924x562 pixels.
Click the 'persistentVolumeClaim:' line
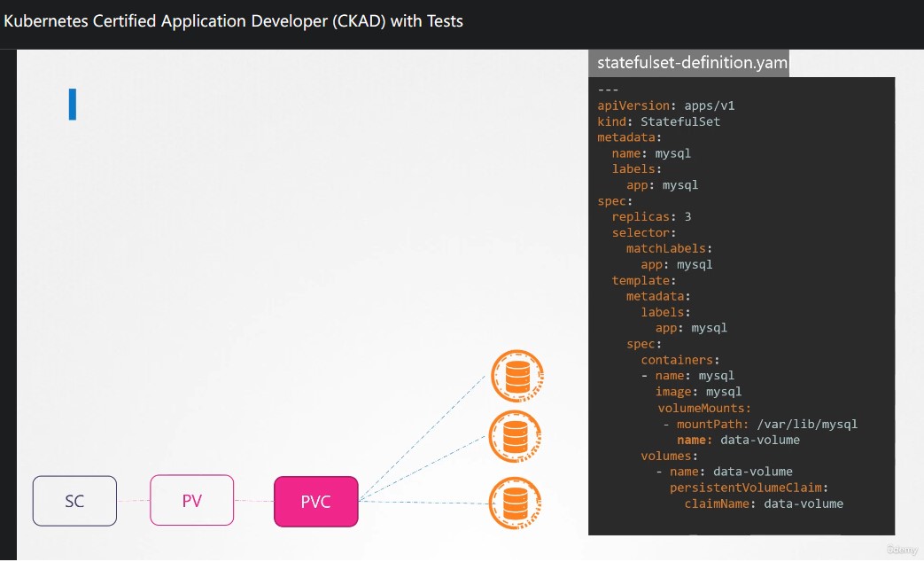pos(749,488)
